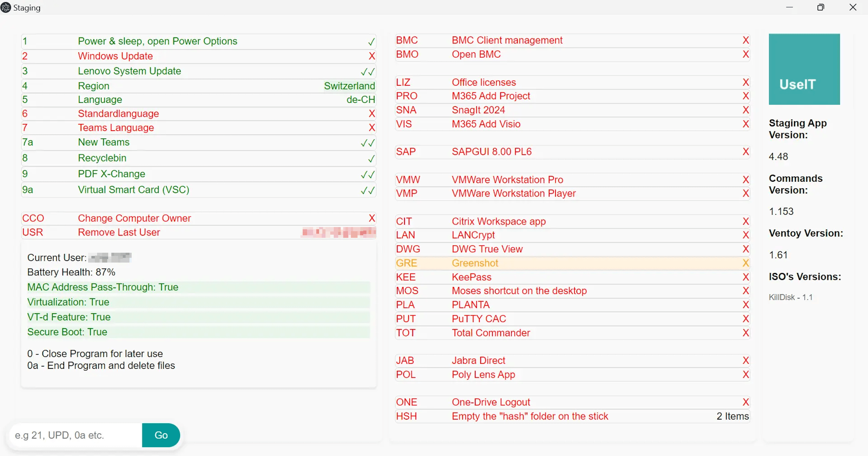Minimize the Staging window
868x456 pixels.
pyautogui.click(x=790, y=7)
